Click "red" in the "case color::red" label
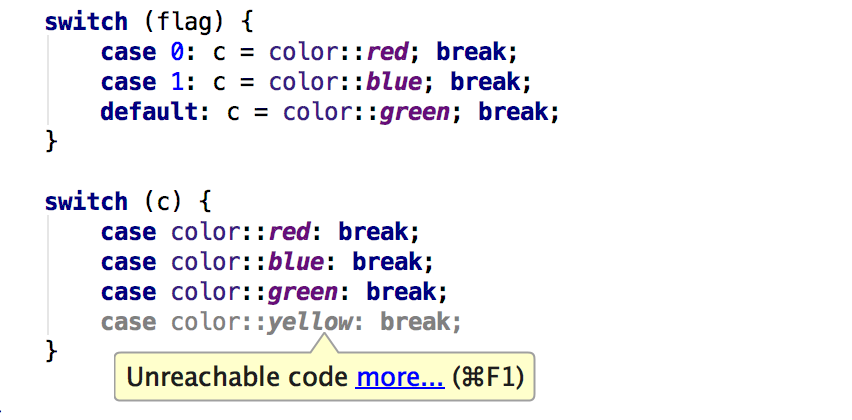Image resolution: width=852 pixels, height=420 pixels. click(291, 232)
